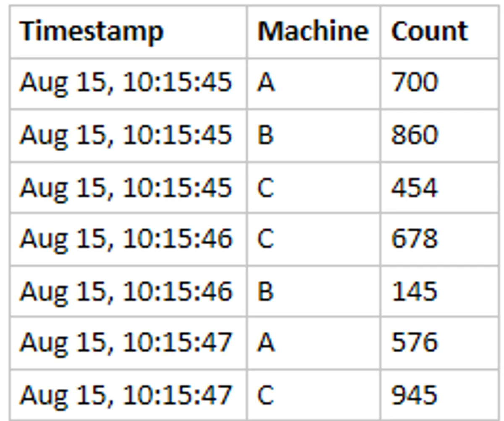Click the 10:15:47 timestamp for Machine C
This screenshot has height=421, width=504.
(126, 395)
